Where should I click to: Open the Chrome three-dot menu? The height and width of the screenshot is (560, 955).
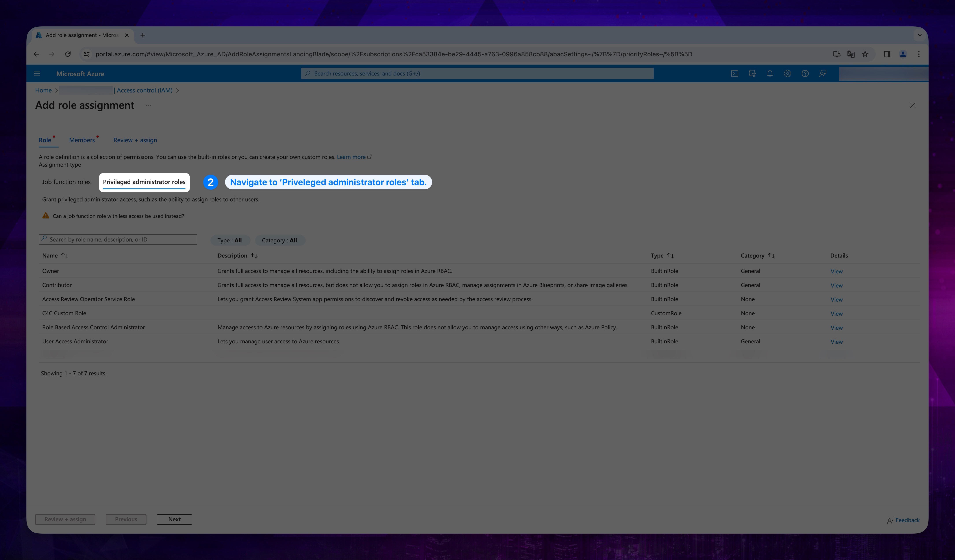919,54
